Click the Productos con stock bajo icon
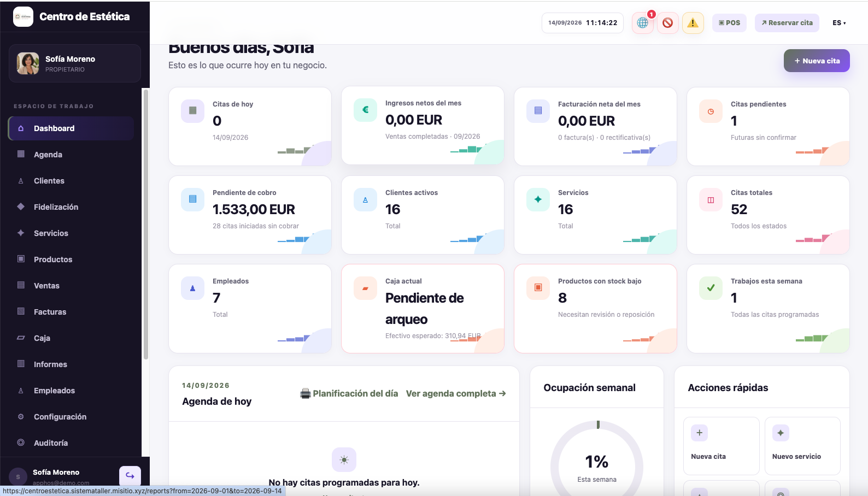This screenshot has width=868, height=496. click(538, 288)
